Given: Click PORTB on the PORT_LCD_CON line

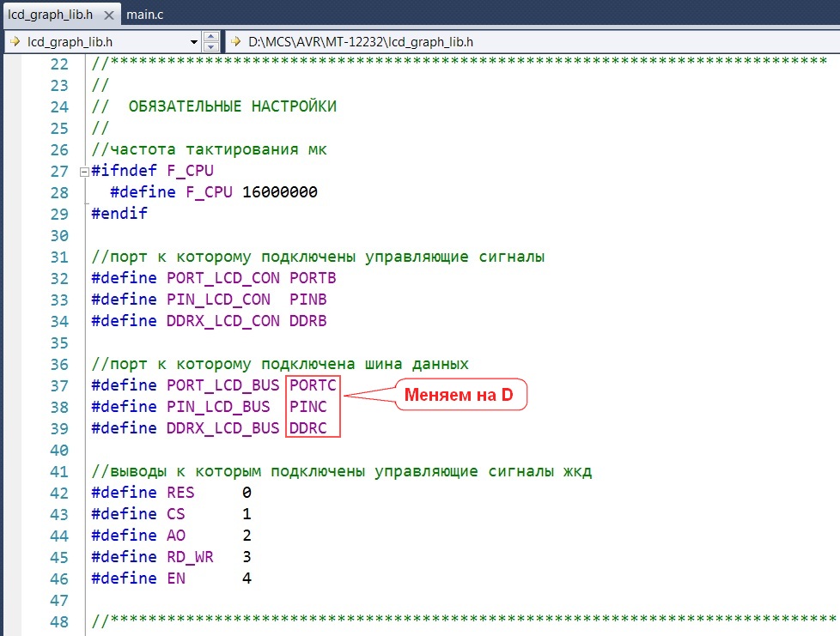Looking at the screenshot, I should [313, 278].
